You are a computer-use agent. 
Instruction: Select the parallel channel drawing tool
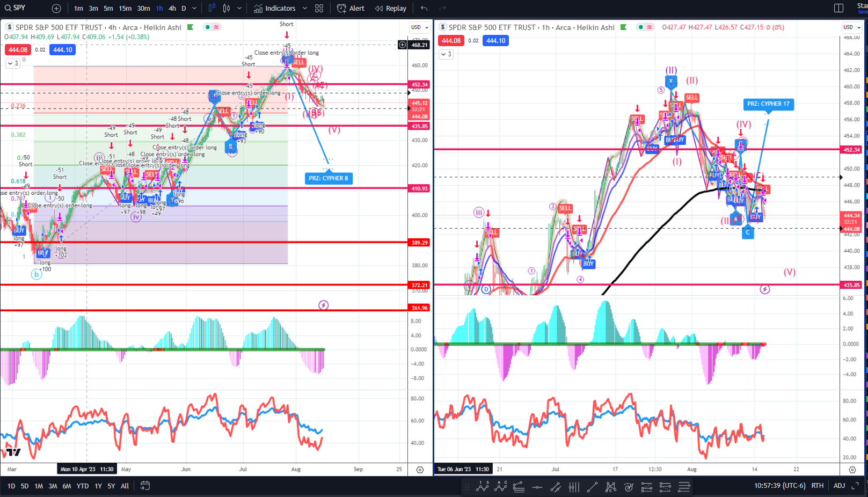[x=555, y=487]
